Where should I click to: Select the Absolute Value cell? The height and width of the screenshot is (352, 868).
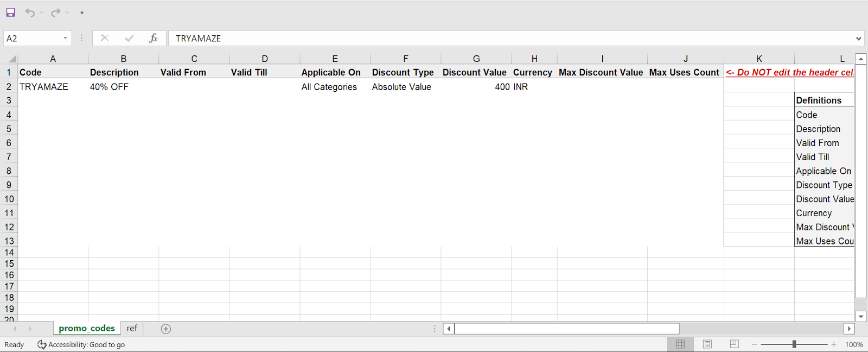(x=405, y=86)
